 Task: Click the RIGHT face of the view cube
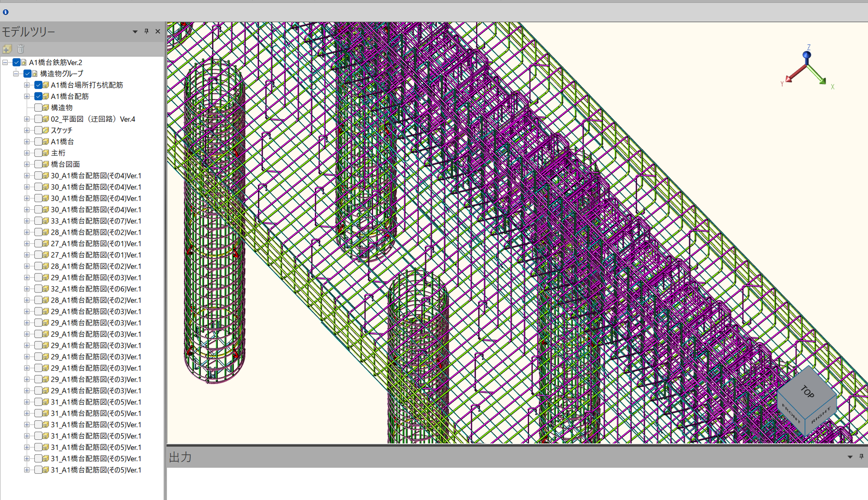point(821,415)
